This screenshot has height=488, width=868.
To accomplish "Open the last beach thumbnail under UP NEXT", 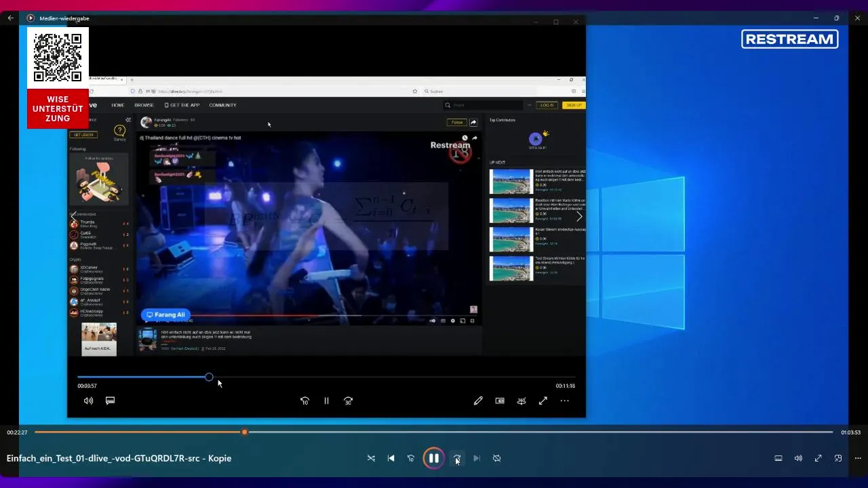I will 511,268.
